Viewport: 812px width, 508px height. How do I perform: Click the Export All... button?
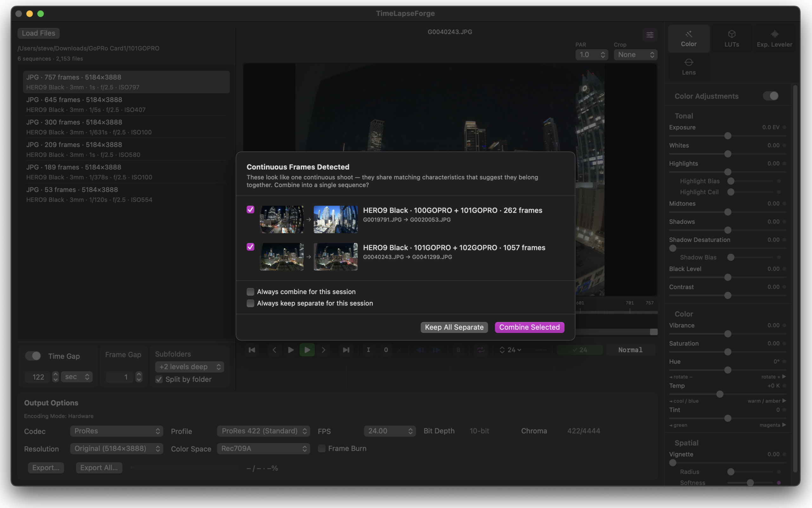click(x=99, y=468)
